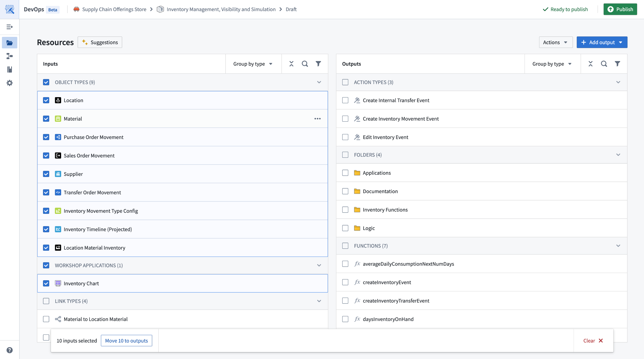The width and height of the screenshot is (644, 359).
Task: Open the documentation/library icon in sidebar
Action: coord(10,70)
